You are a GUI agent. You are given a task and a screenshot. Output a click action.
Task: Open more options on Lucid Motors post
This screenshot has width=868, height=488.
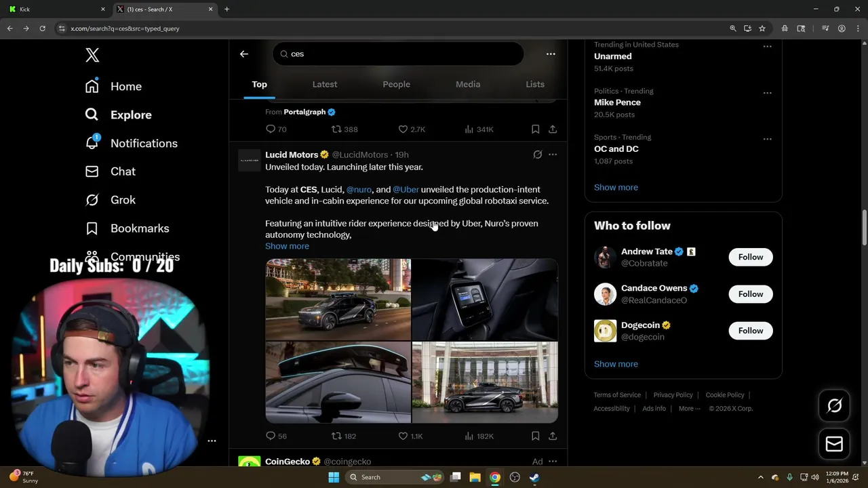pyautogui.click(x=553, y=155)
